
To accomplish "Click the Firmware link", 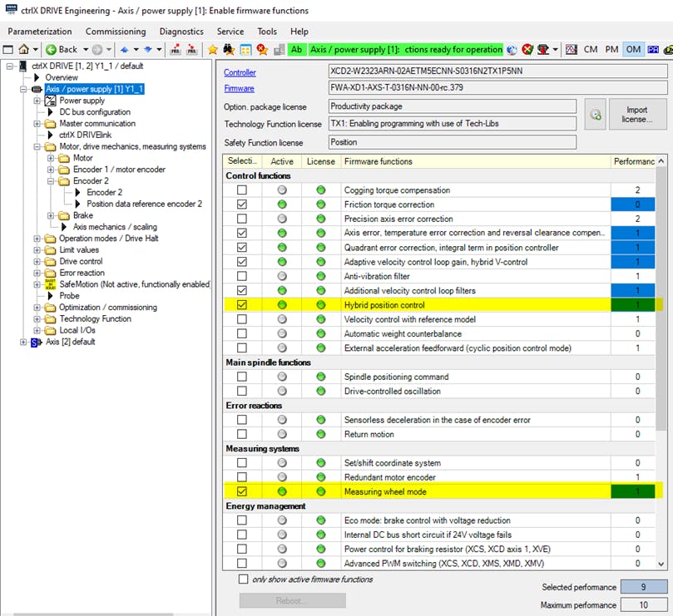I will pyautogui.click(x=239, y=88).
